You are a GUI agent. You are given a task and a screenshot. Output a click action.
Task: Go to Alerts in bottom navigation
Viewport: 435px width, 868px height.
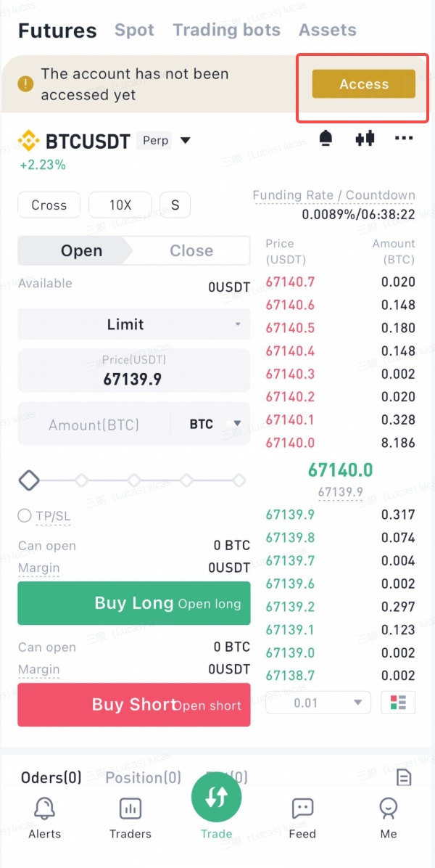click(45, 818)
